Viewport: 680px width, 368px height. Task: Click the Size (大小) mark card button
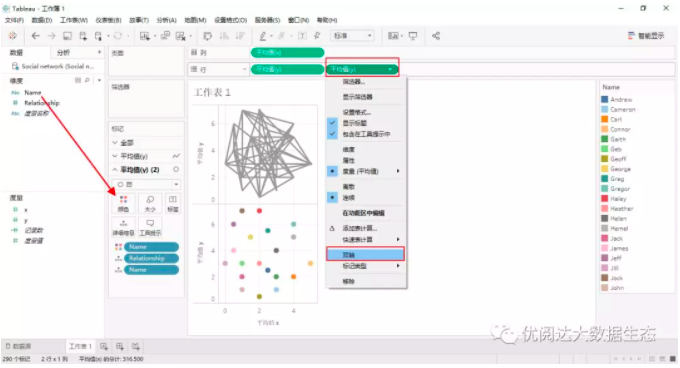tap(150, 203)
